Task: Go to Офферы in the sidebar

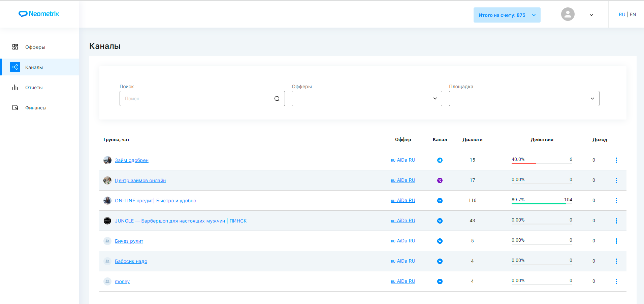Action: click(x=35, y=47)
